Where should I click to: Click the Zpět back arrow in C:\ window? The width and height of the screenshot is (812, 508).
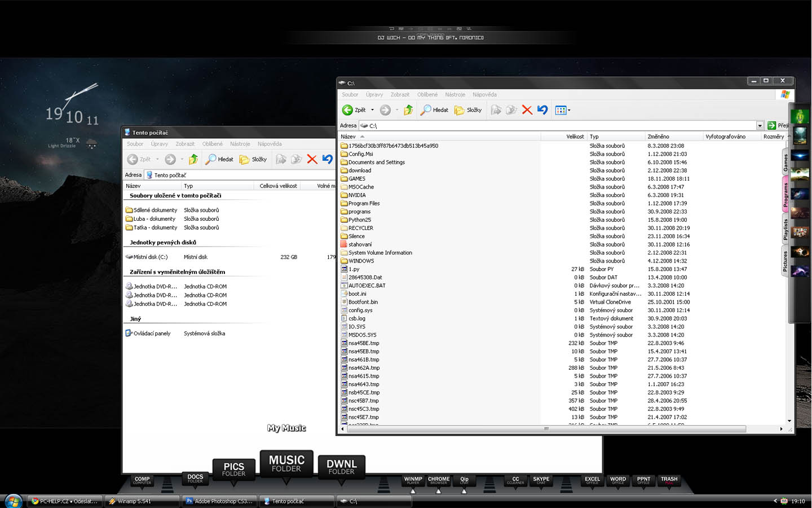click(348, 110)
